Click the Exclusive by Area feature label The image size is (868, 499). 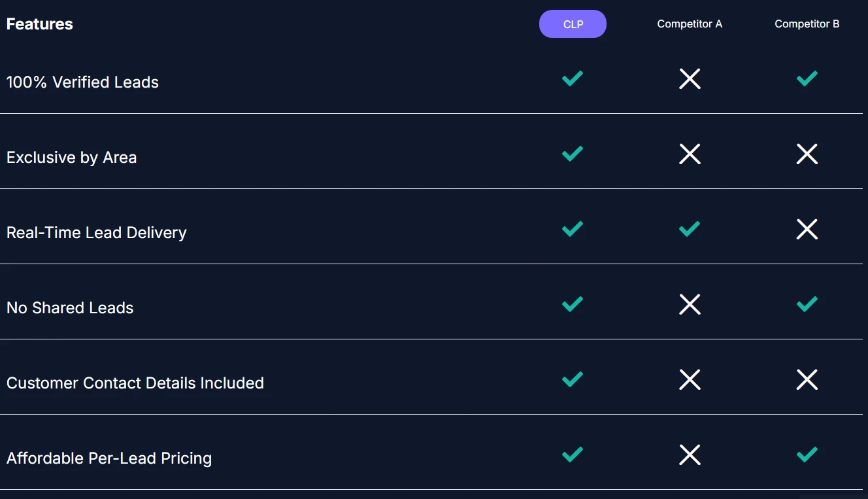[x=72, y=158]
